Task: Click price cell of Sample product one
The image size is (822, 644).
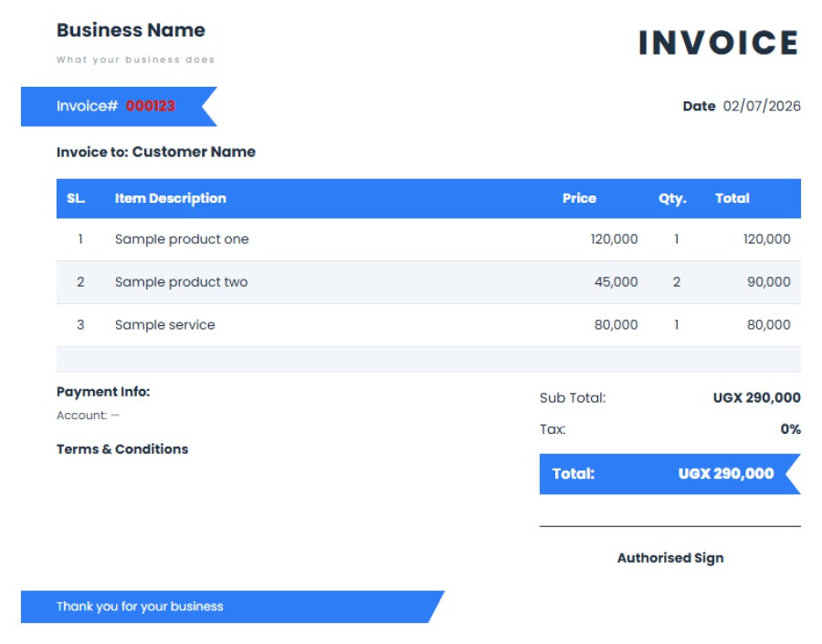Action: [x=614, y=239]
